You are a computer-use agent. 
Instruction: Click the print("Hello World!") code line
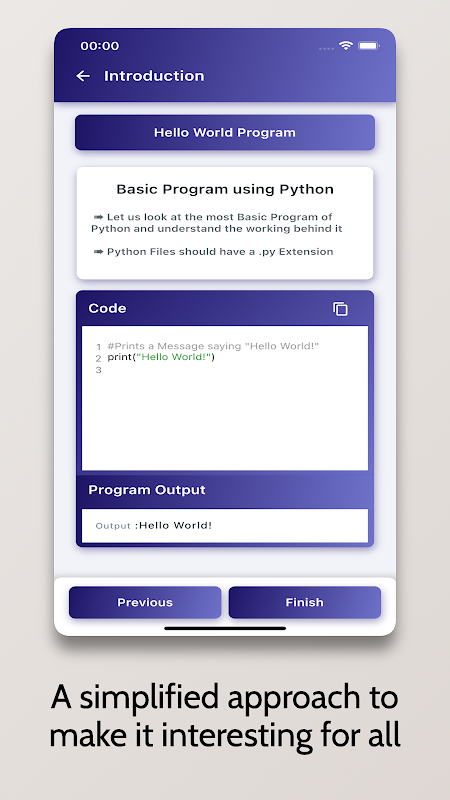(x=161, y=357)
